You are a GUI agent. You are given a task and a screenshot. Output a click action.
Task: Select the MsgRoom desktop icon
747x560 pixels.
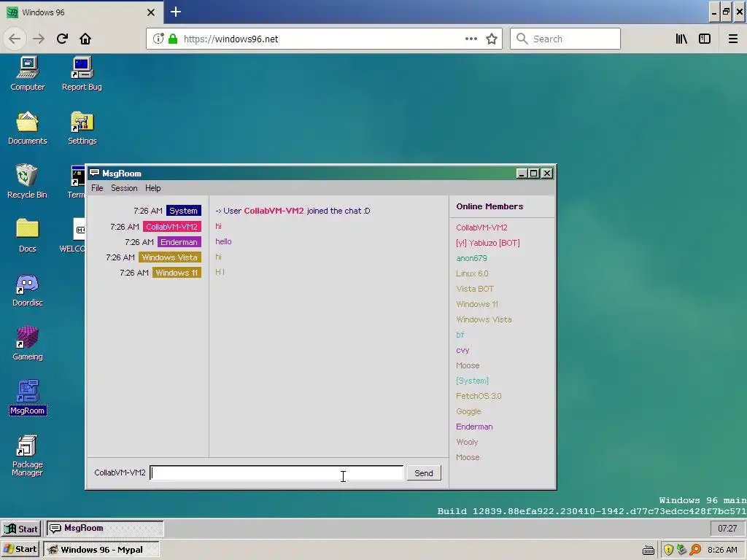(28, 397)
